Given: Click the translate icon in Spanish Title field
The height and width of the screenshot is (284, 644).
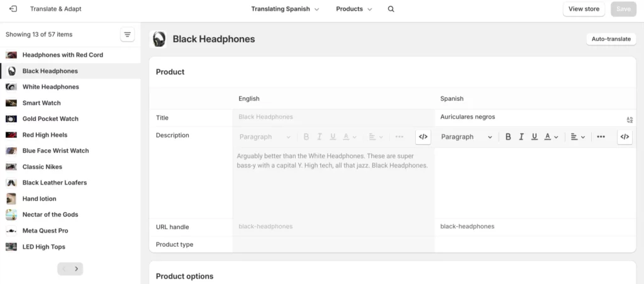Looking at the screenshot, I should pos(630,120).
